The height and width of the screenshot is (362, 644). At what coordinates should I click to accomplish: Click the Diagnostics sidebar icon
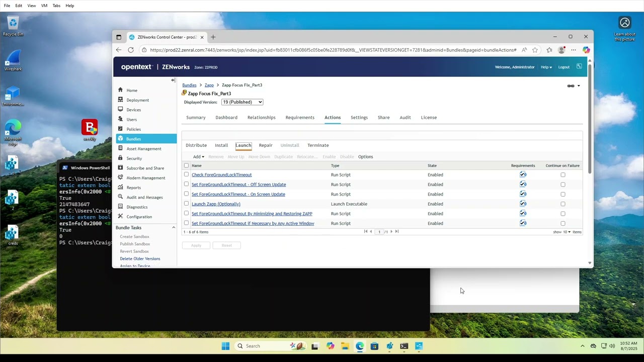120,207
